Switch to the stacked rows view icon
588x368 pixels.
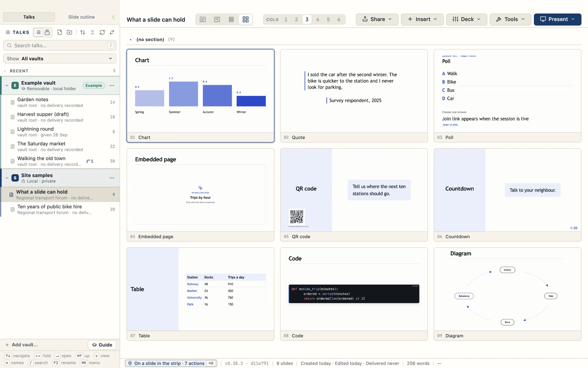click(x=231, y=19)
